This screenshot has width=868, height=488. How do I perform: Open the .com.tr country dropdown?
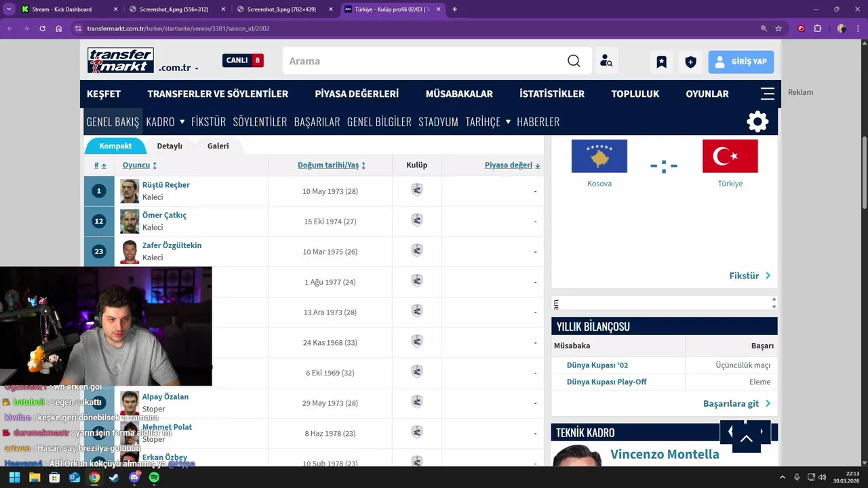178,68
